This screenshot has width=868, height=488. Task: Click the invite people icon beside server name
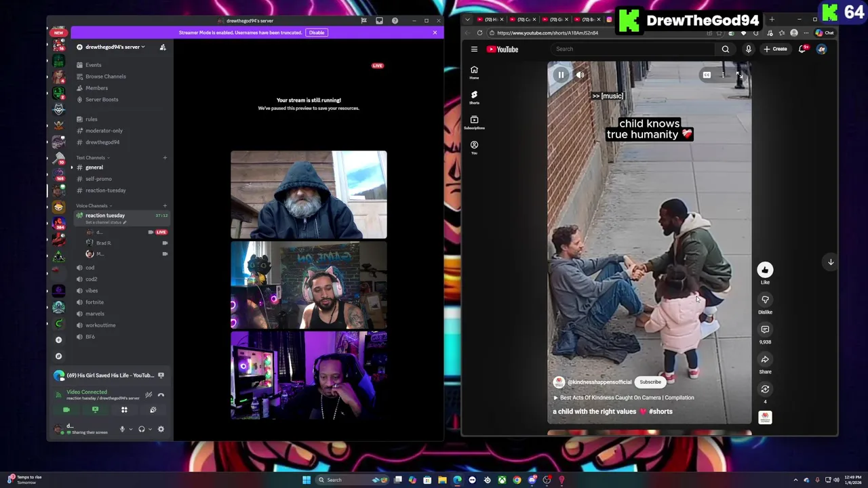click(x=163, y=47)
